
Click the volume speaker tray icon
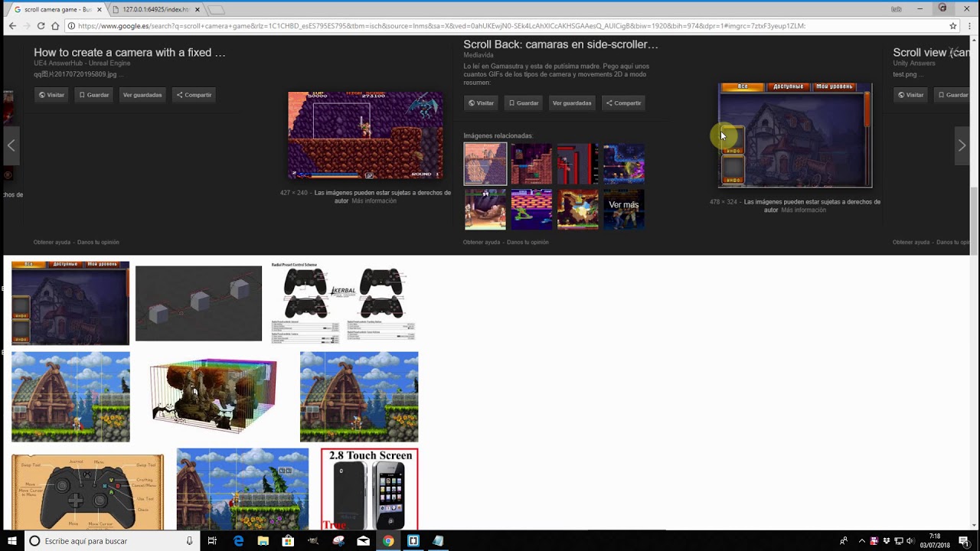tap(910, 540)
